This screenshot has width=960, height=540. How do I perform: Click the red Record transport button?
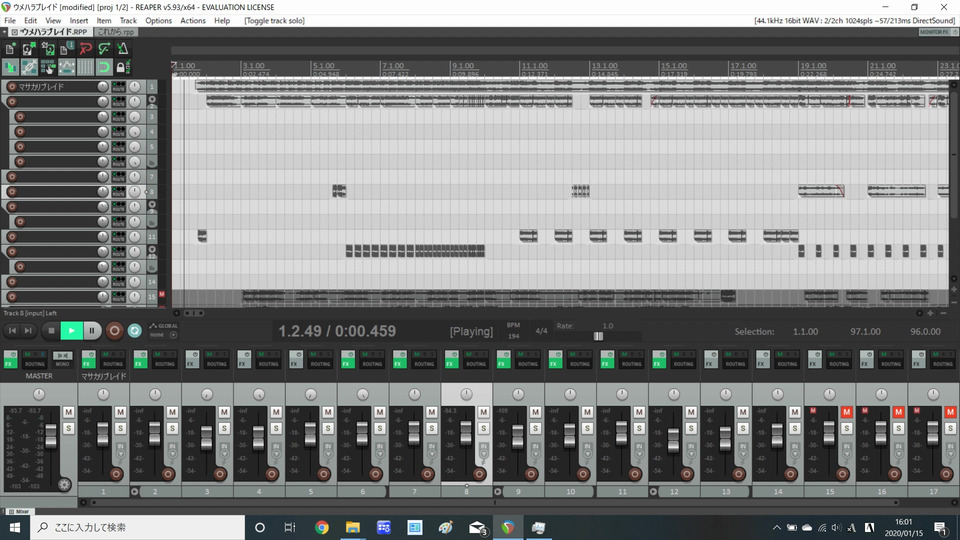click(114, 331)
